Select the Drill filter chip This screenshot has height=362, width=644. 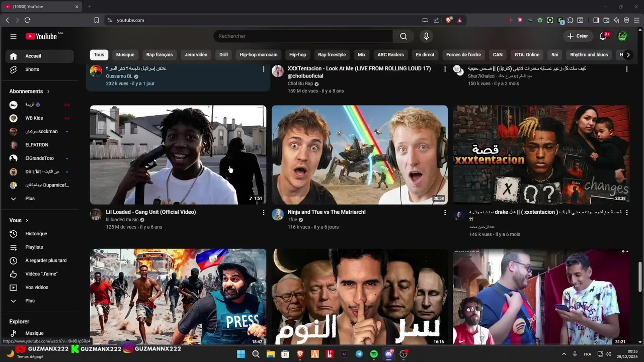223,55
